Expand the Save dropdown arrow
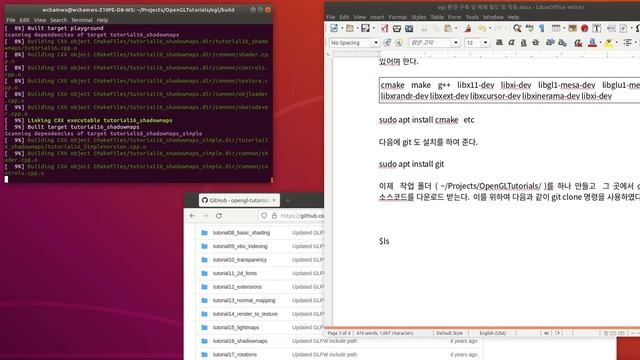 [373, 28]
